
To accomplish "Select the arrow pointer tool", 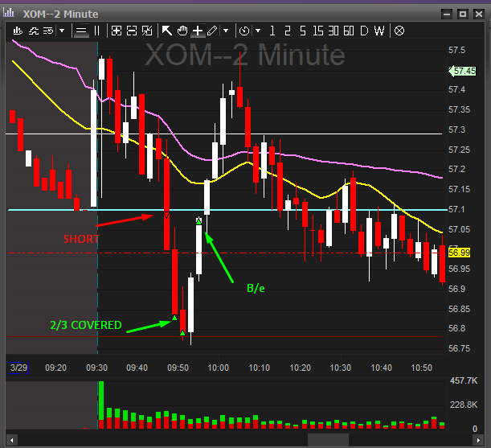I will click(x=167, y=31).
